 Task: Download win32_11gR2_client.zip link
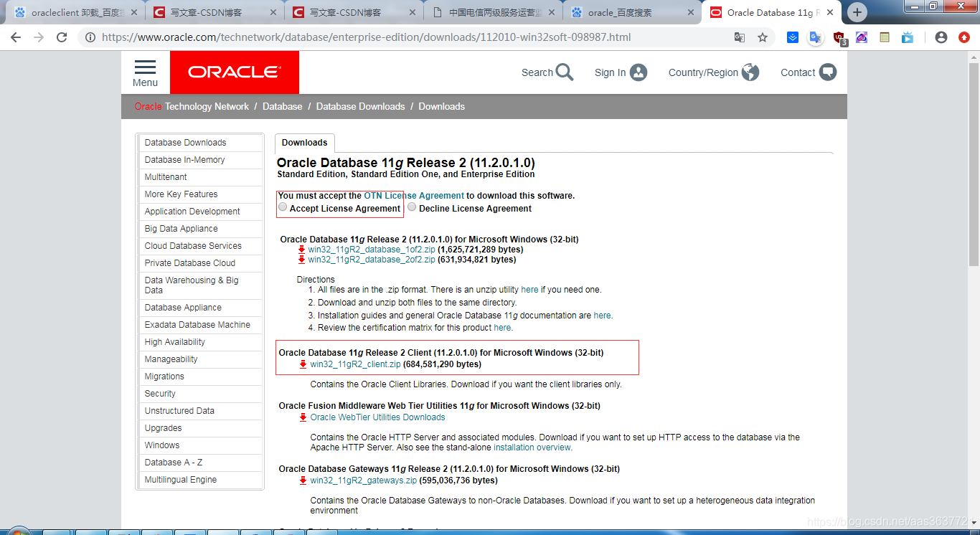coord(356,364)
